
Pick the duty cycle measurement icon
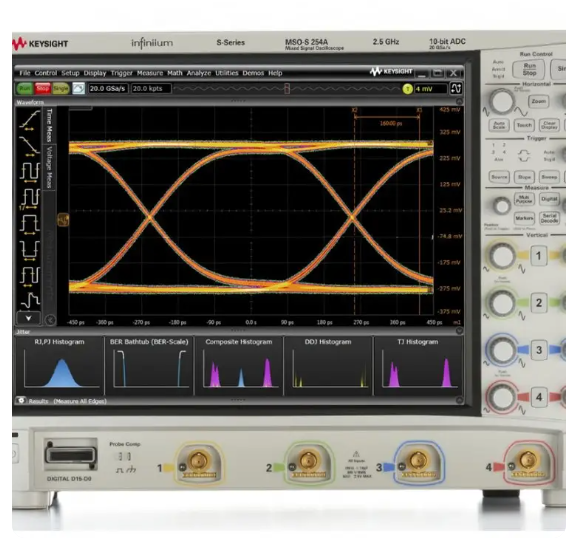(30, 276)
